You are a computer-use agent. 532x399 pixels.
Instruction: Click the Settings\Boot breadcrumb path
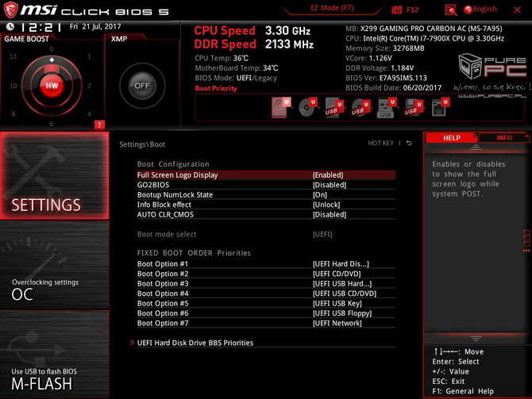click(x=142, y=144)
